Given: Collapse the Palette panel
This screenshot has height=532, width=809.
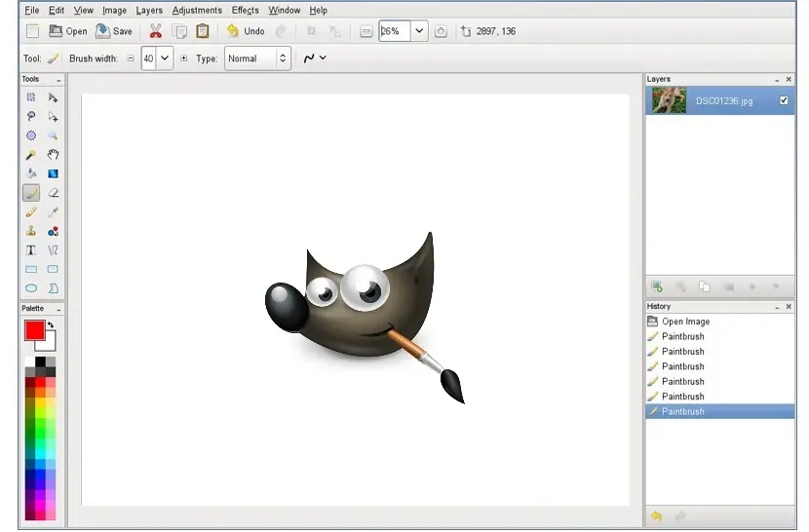Looking at the screenshot, I should click(x=58, y=309).
